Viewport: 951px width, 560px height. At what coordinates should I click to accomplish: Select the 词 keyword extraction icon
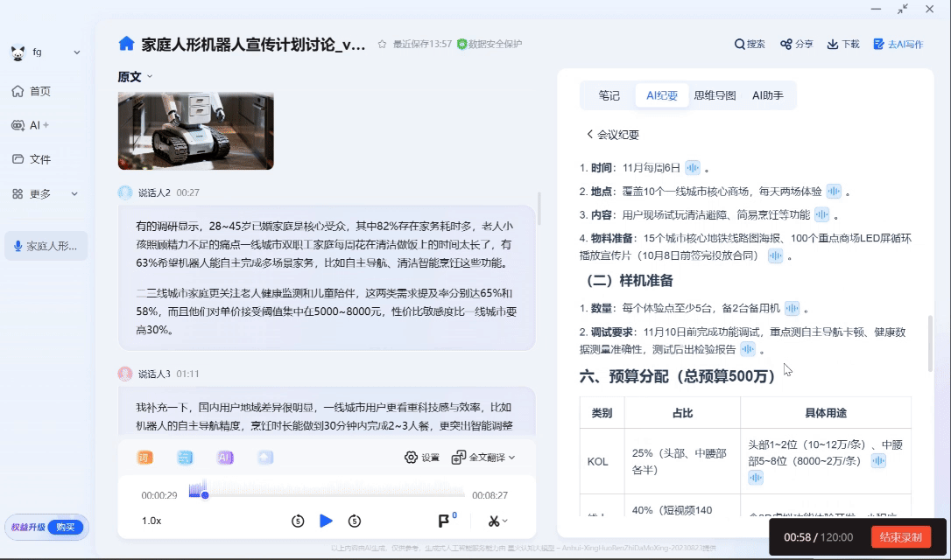(144, 457)
